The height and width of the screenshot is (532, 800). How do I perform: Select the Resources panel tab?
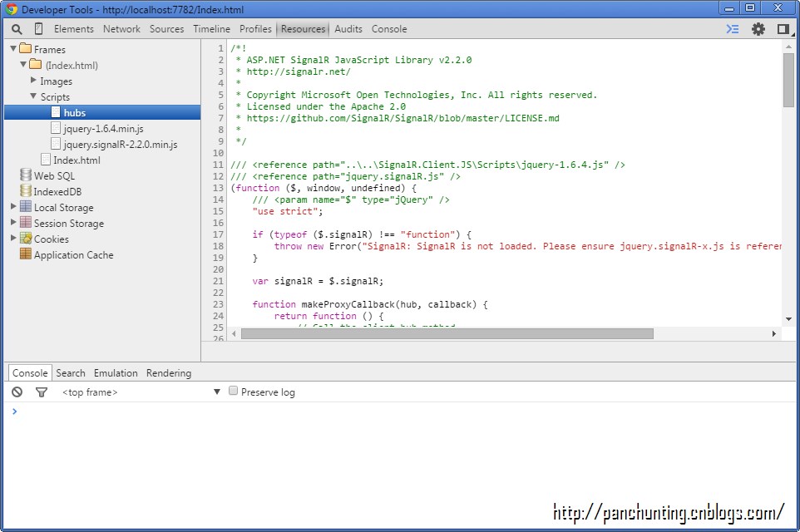303,29
